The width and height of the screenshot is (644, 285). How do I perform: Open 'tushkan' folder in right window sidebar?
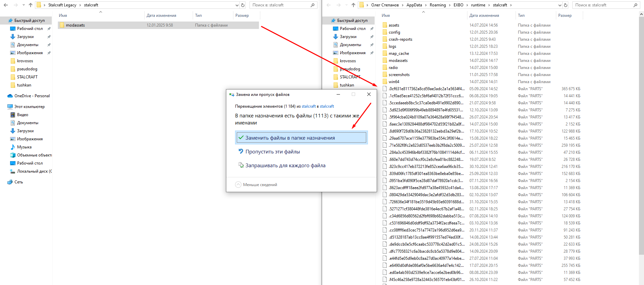pyautogui.click(x=347, y=85)
